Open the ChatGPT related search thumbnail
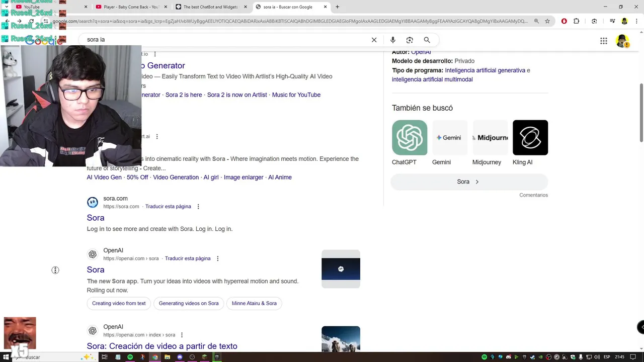Viewport: 644px width, 362px height. coord(410,138)
